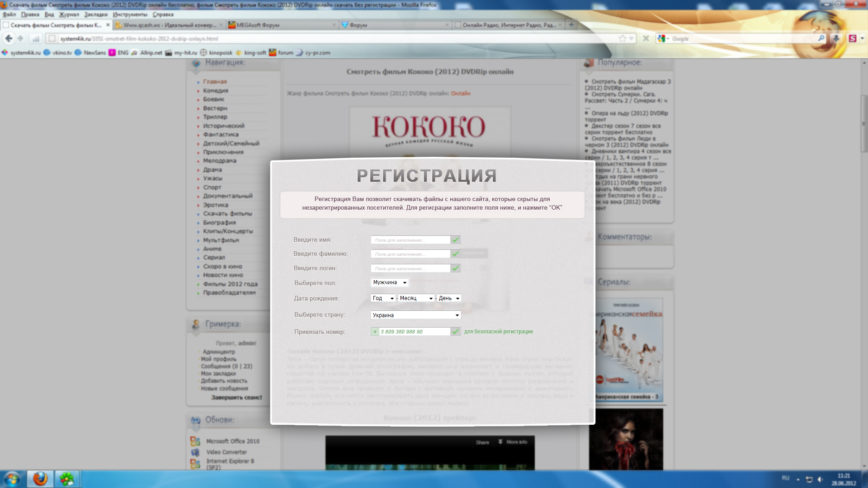Open system4ik.ru bookmark
Image resolution: width=868 pixels, height=488 pixels.
point(21,53)
